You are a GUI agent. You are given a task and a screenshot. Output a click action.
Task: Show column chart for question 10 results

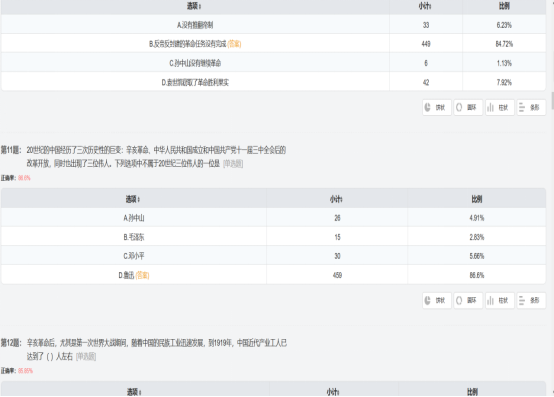pyautogui.click(x=500, y=107)
